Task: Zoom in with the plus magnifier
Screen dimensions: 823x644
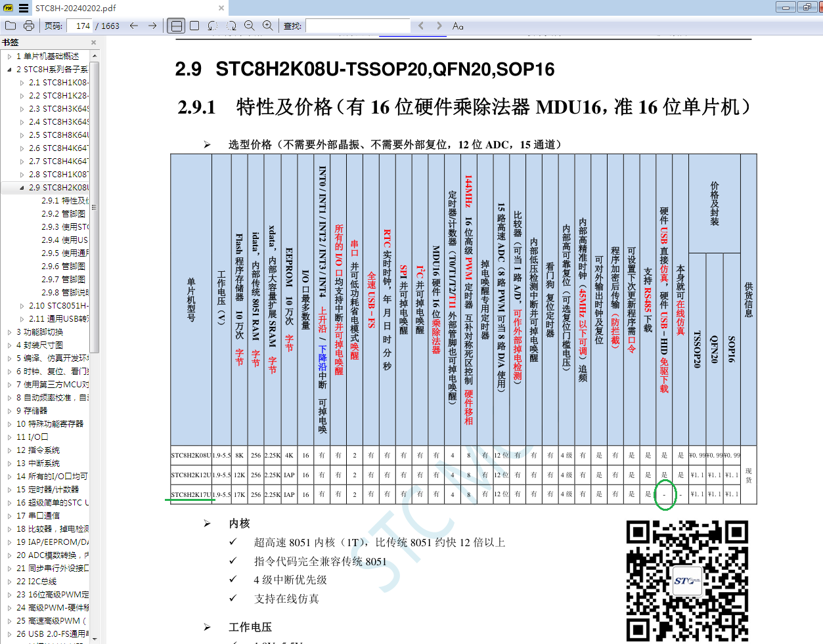Action: (x=268, y=26)
